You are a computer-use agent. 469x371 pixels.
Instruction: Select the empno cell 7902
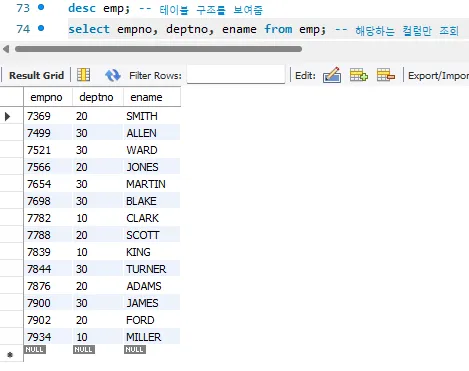(48, 320)
